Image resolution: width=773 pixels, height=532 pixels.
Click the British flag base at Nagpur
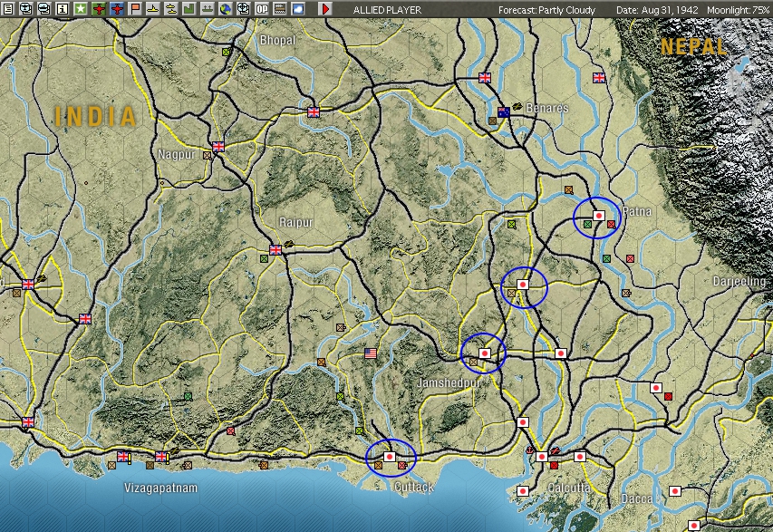[x=217, y=146]
